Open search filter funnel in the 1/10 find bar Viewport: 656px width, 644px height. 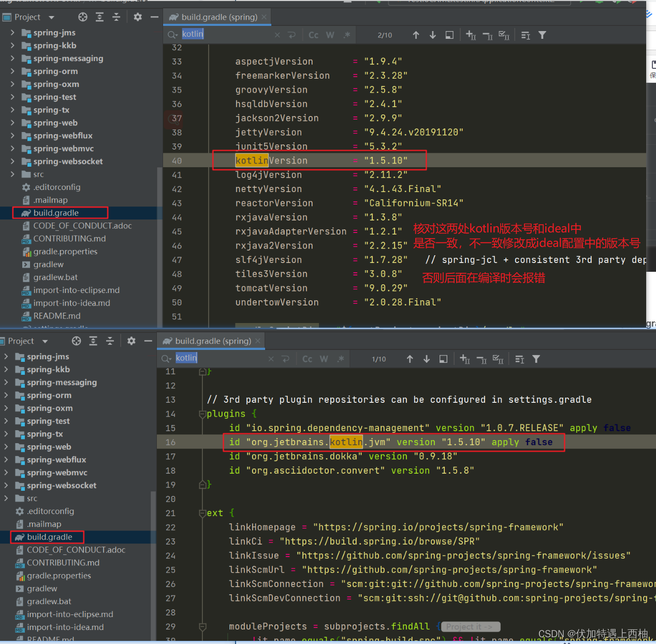click(536, 359)
